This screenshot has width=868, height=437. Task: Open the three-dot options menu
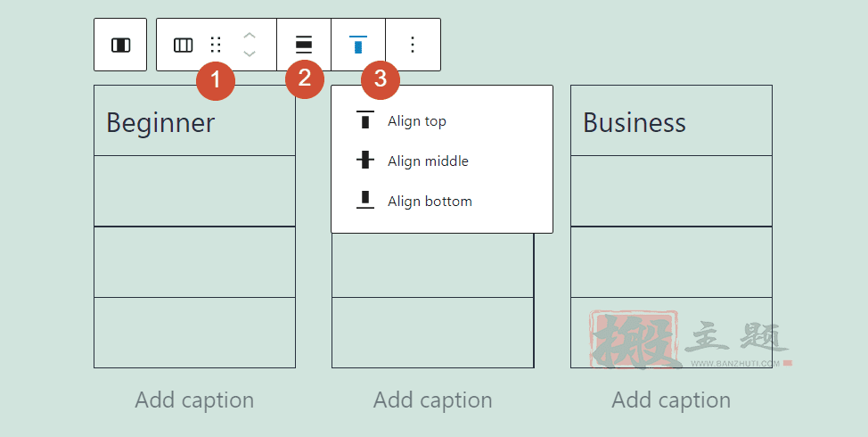413,45
